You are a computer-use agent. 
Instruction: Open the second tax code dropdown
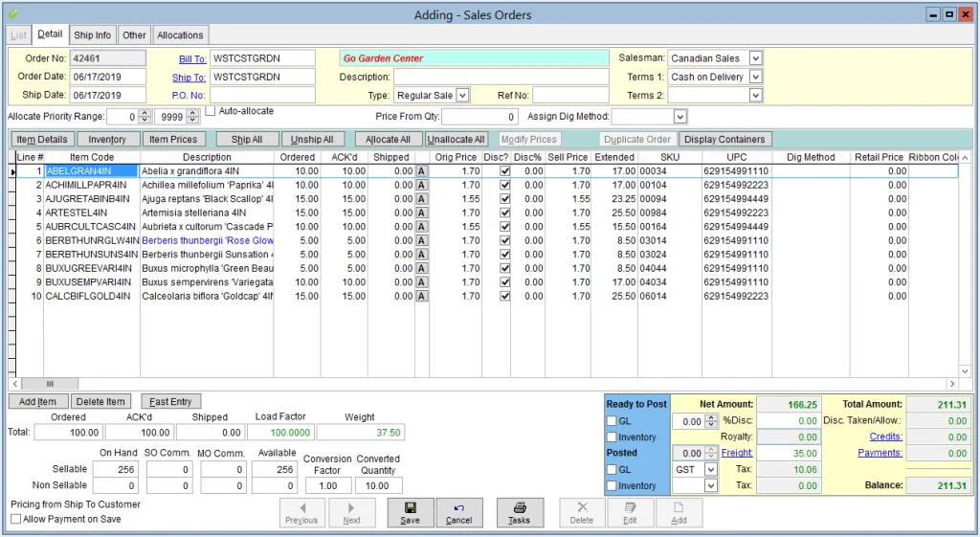pos(711,485)
